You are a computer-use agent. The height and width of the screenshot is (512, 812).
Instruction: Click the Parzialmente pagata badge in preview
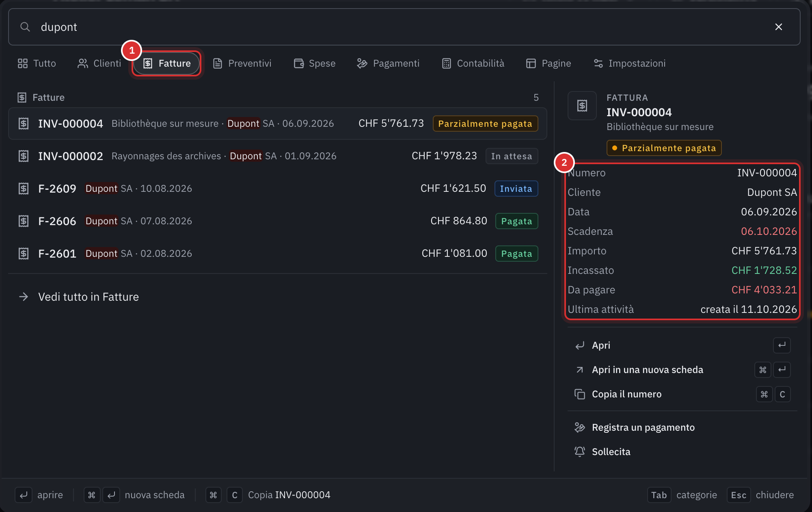click(x=664, y=148)
